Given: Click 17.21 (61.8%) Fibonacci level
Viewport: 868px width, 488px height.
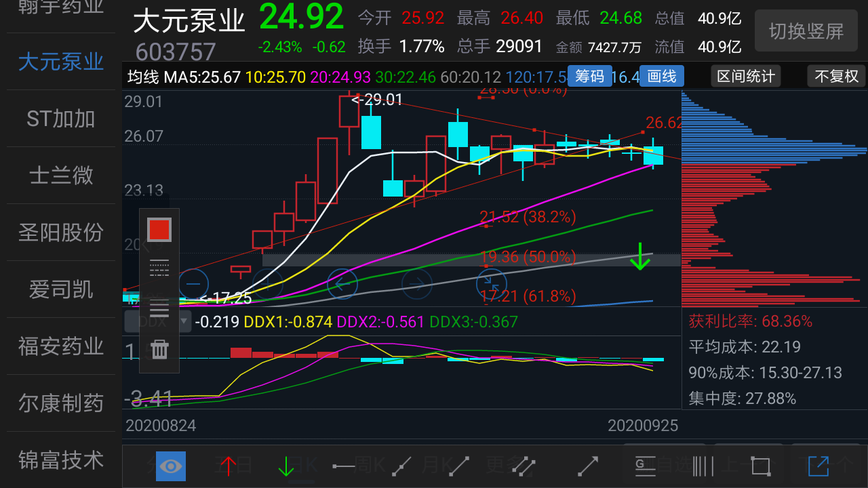Looking at the screenshot, I should (528, 296).
